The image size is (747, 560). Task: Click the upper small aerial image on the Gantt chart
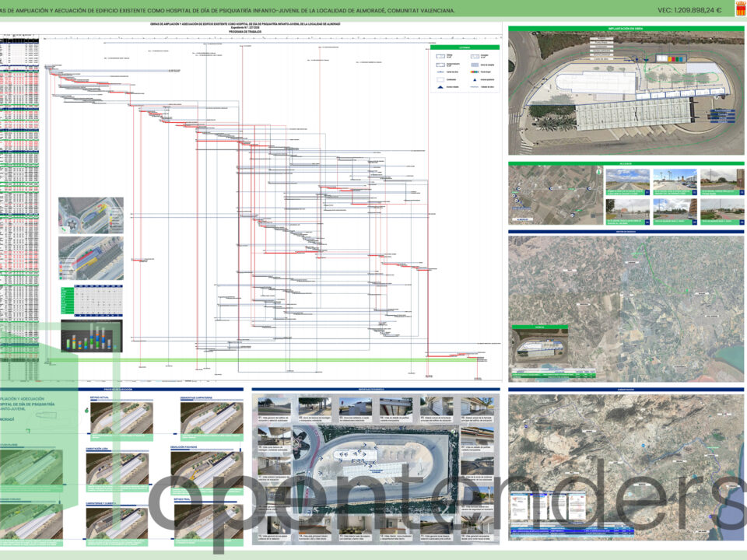(91, 215)
